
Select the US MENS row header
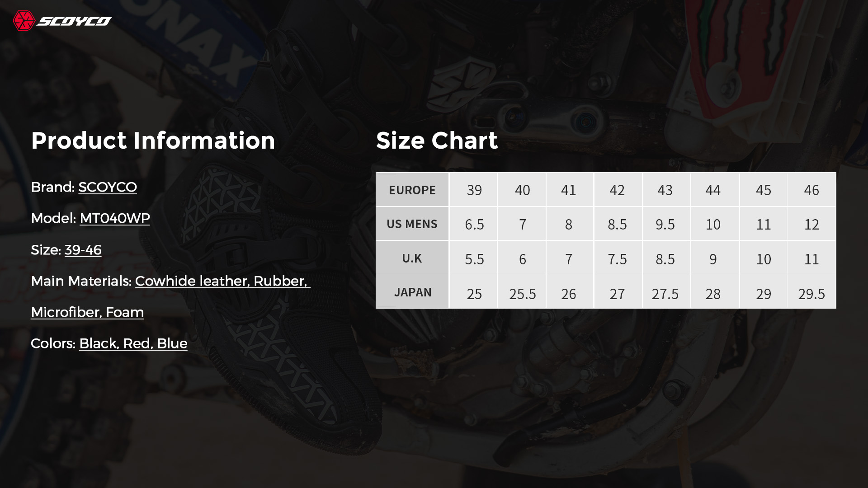pos(412,224)
